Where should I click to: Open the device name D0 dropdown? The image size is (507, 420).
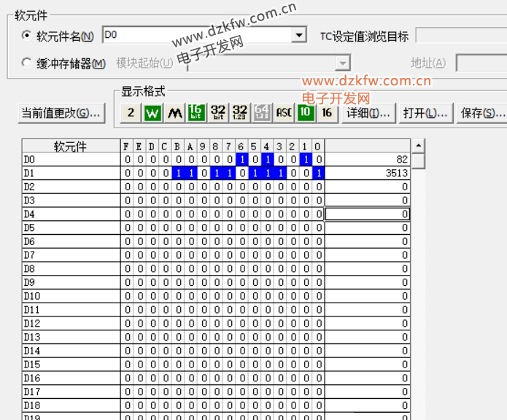click(298, 35)
